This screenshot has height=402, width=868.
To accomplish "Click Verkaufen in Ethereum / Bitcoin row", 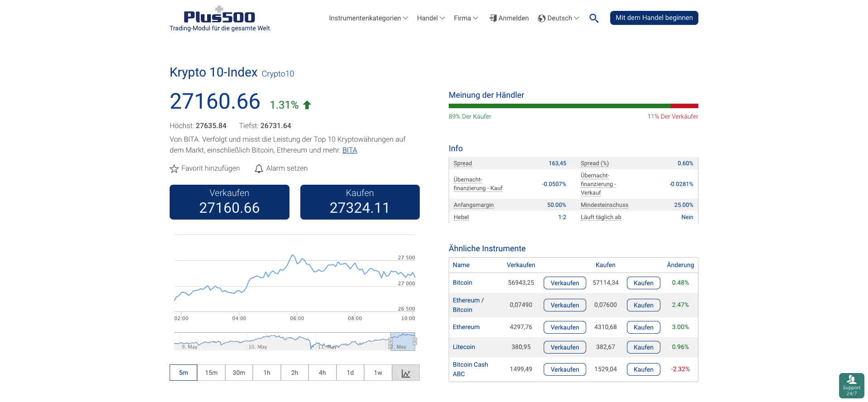I will coord(565,305).
